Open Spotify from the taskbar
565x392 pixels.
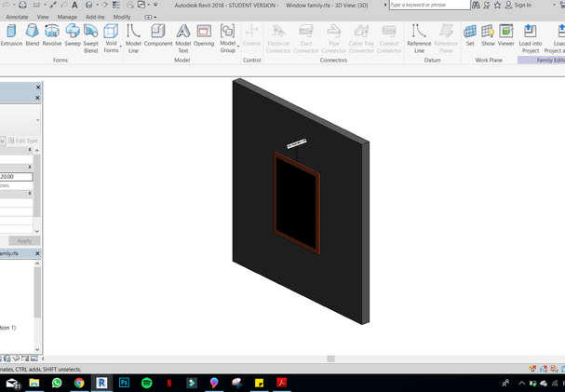[x=147, y=383]
